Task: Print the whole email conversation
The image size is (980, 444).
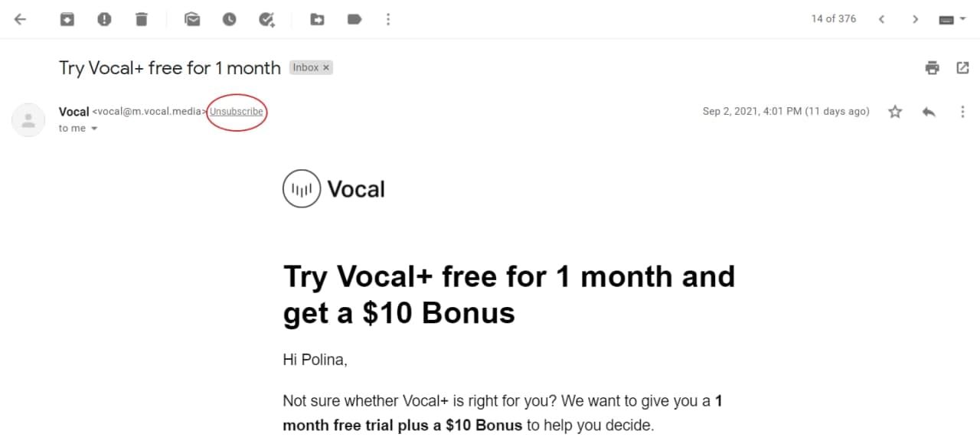Action: pos(932,67)
